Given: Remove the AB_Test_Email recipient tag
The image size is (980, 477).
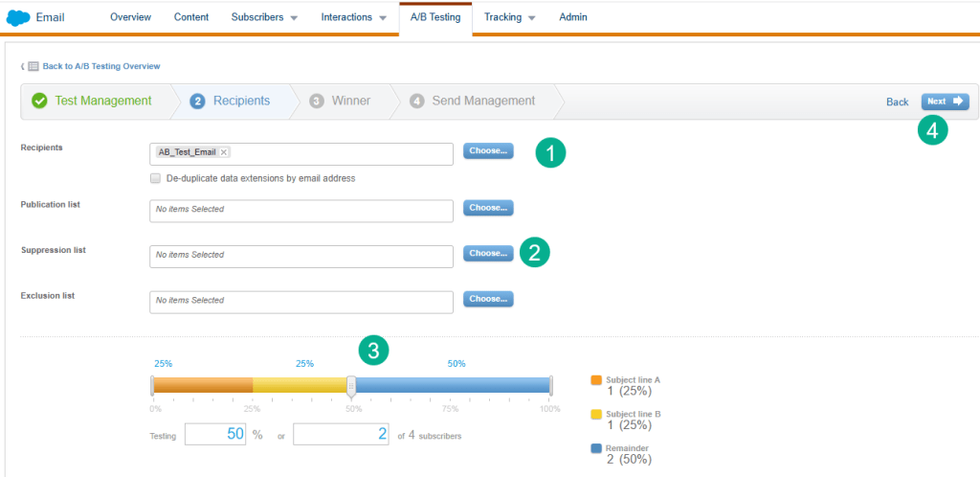Looking at the screenshot, I should point(224,151).
